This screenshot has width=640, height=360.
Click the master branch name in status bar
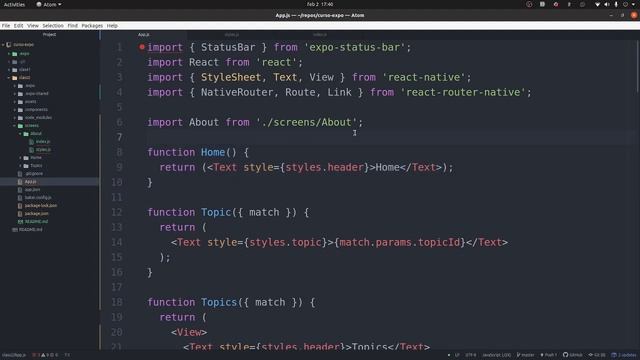click(x=528, y=355)
